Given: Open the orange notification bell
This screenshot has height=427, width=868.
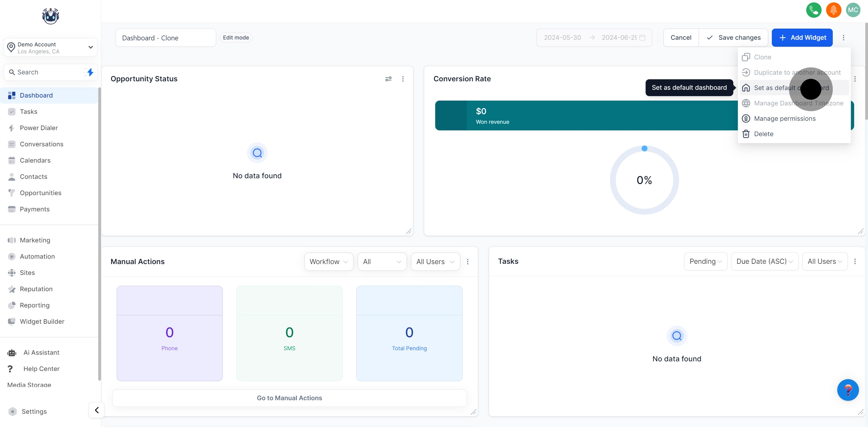Looking at the screenshot, I should click(x=833, y=10).
